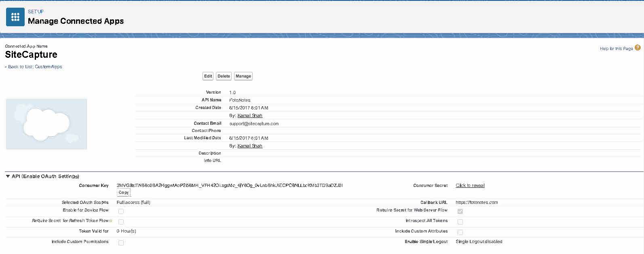This screenshot has height=254, width=644.
Task: Open Kamal Shah under Last Modified Date
Action: coord(250,146)
